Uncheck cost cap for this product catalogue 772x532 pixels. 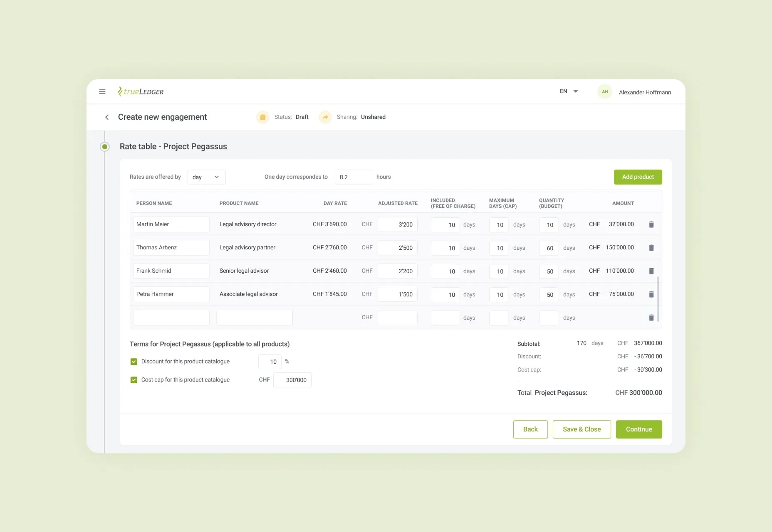tap(134, 379)
